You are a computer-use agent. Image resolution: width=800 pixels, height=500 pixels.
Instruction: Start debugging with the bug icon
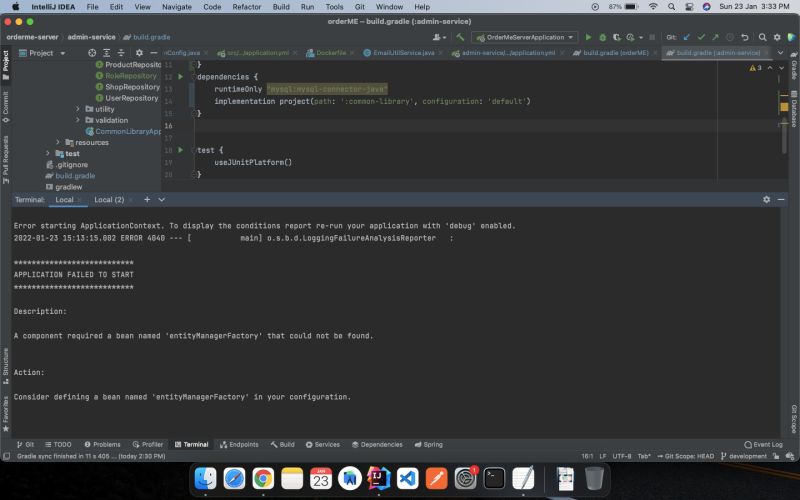click(603, 37)
